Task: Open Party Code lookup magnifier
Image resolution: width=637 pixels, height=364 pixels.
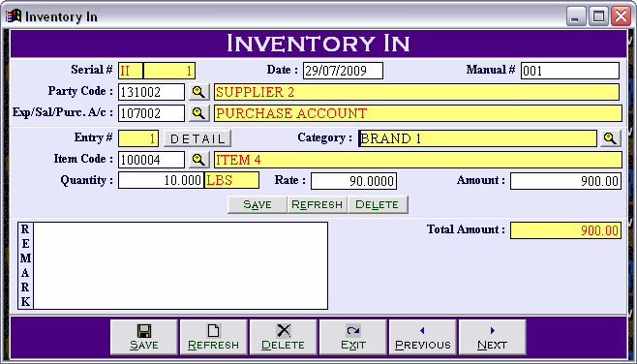Action: pyautogui.click(x=199, y=92)
